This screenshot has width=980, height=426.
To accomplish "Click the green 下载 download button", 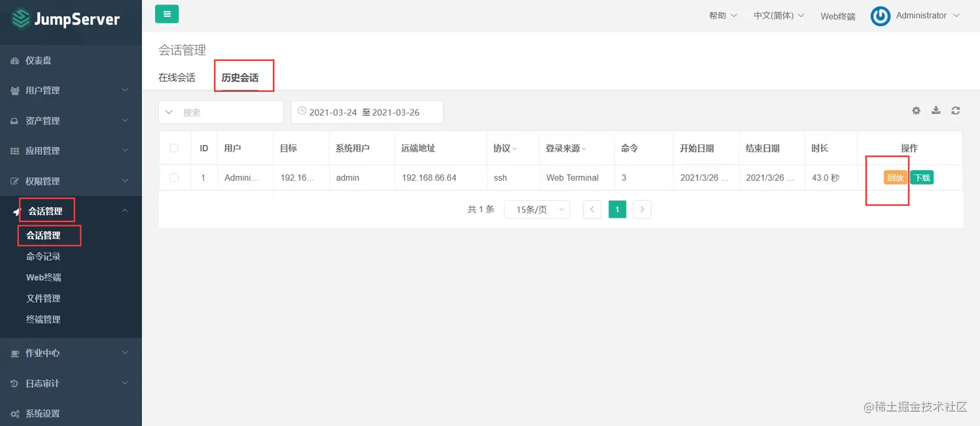I will 922,177.
